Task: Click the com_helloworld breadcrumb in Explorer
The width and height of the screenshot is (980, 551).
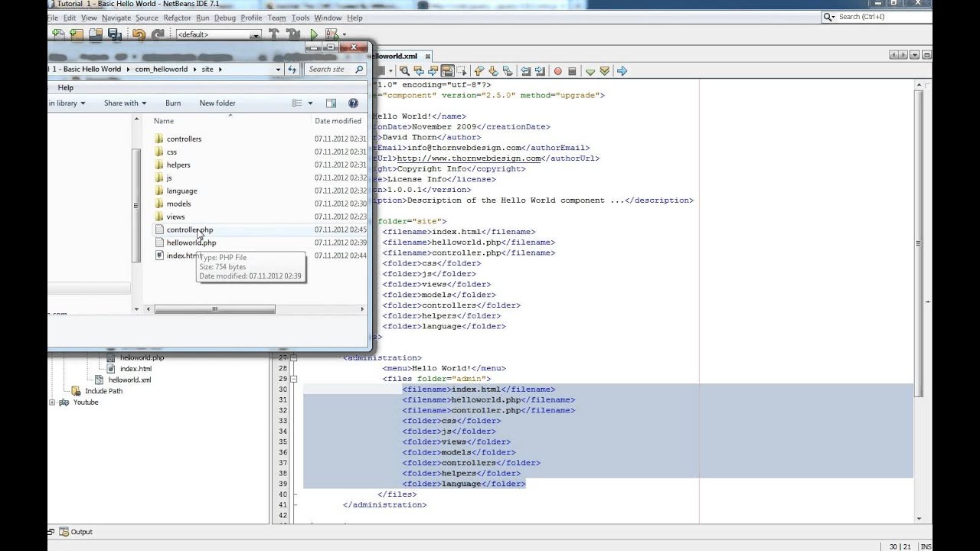Action: tap(162, 69)
